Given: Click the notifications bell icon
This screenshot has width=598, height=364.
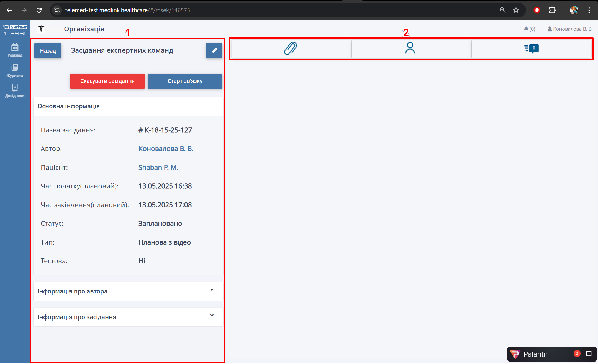Looking at the screenshot, I should [x=526, y=29].
